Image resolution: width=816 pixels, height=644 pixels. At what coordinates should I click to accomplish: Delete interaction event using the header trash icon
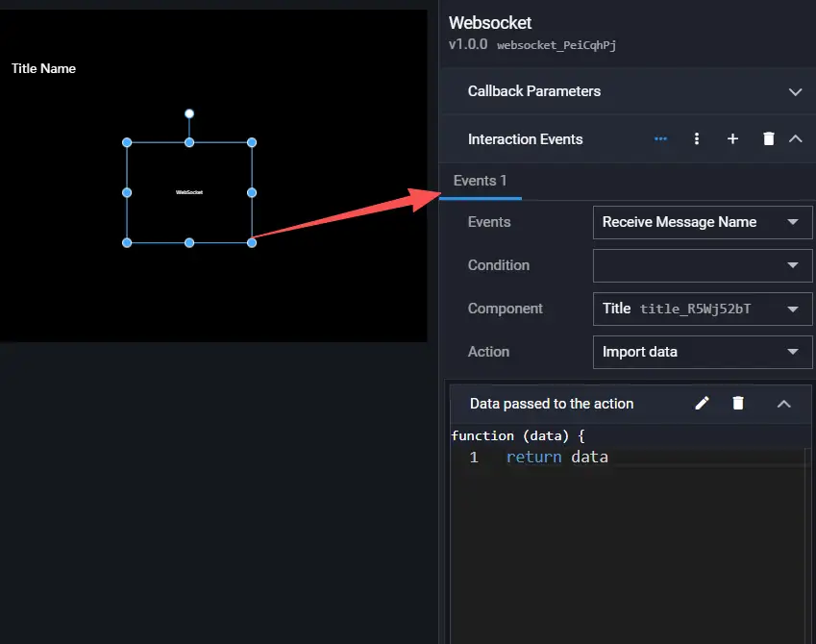[768, 139]
